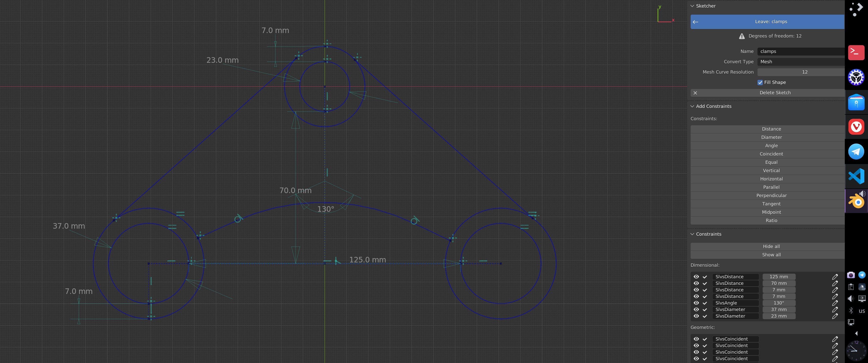Choose the Perpendicular constraint option
Image resolution: width=868 pixels, height=363 pixels.
771,196
